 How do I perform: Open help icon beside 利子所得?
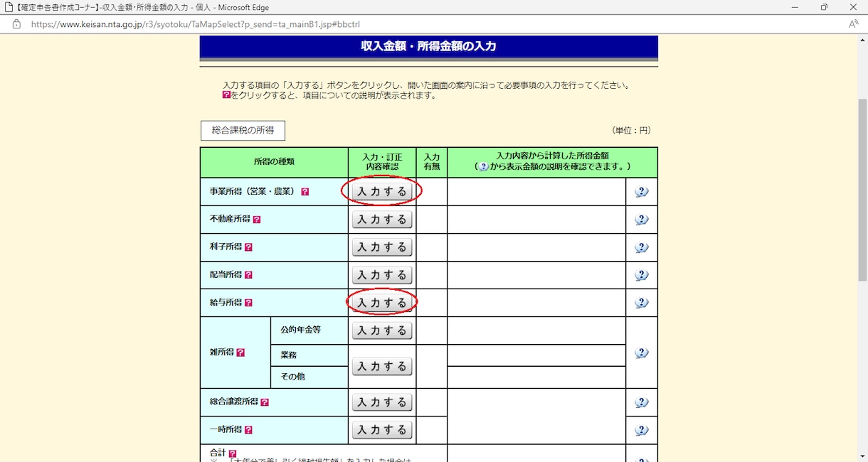248,247
